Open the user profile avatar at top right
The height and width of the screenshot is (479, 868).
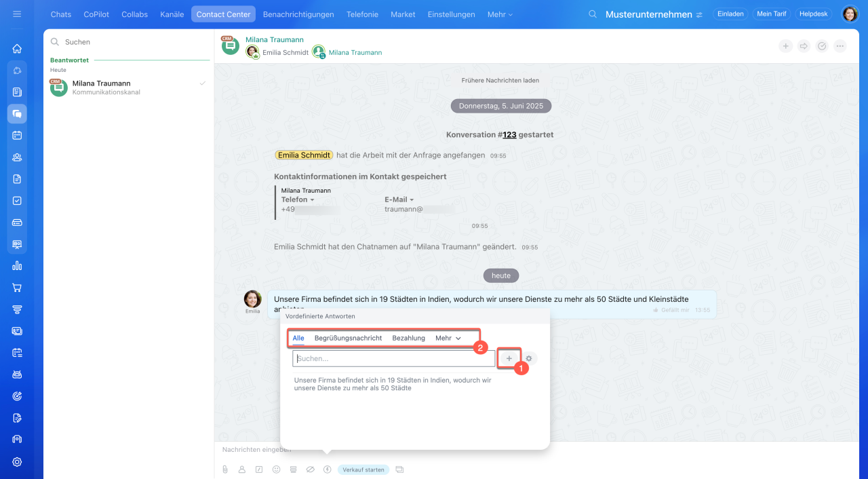pos(850,14)
